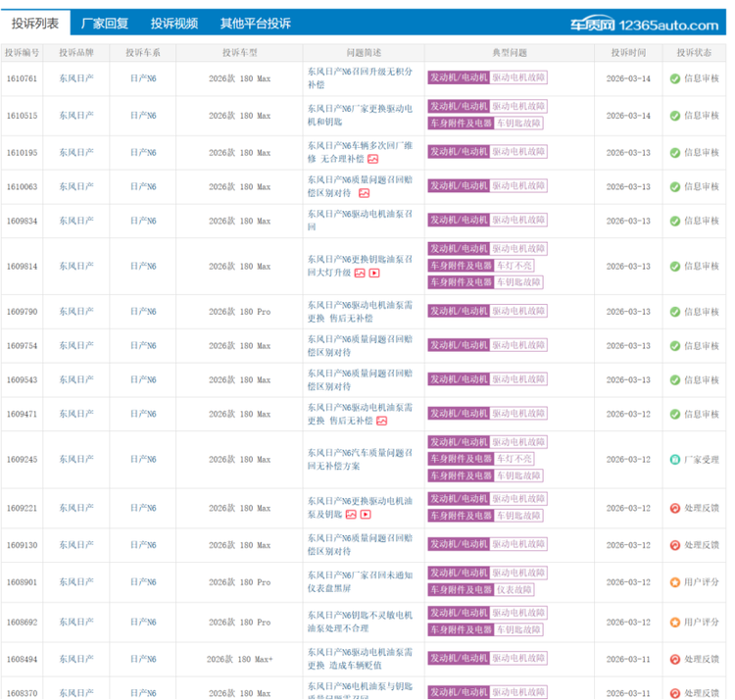
Task: Play video icon in complaint 1609221 description
Action: click(366, 515)
